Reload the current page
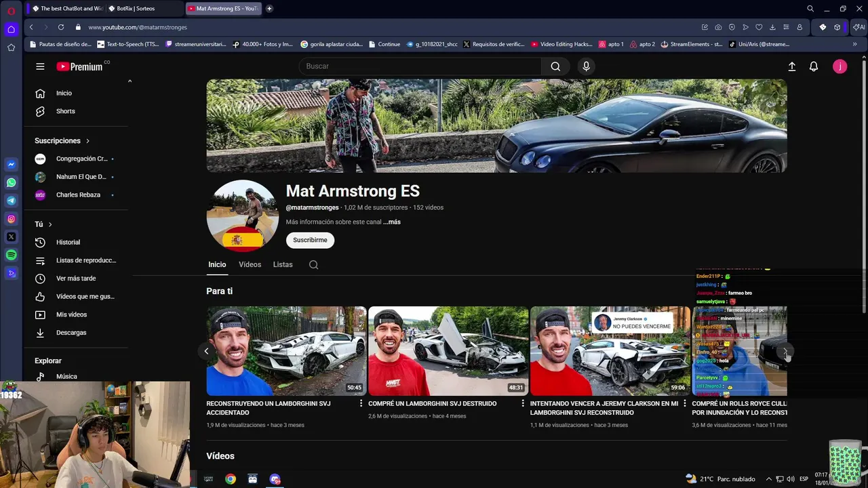This screenshot has width=868, height=488. [61, 27]
